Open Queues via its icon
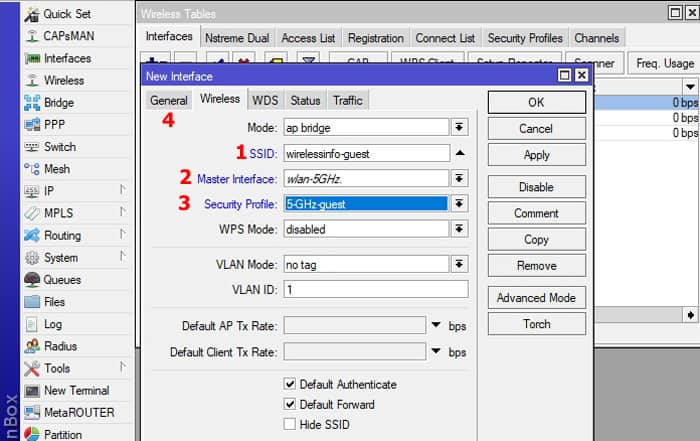 tap(32, 279)
